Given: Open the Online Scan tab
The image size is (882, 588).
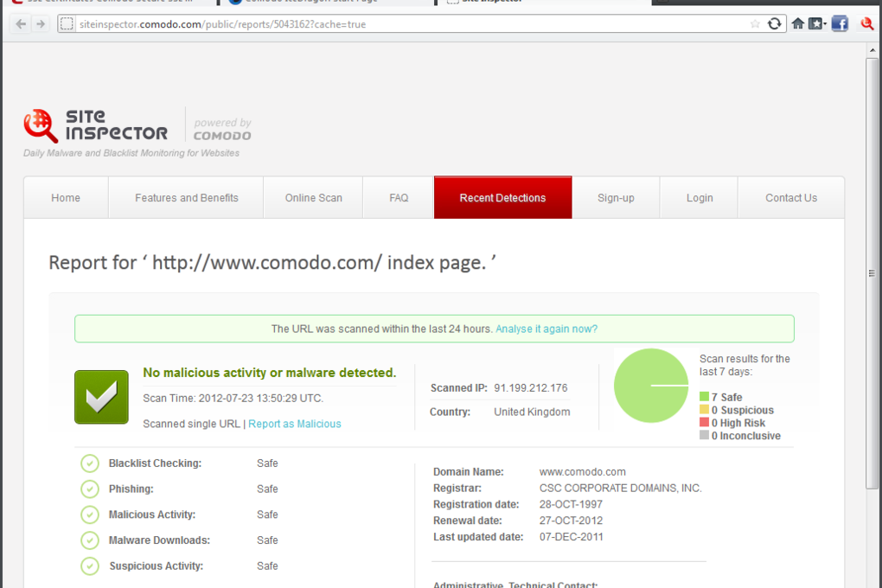Looking at the screenshot, I should [x=313, y=197].
